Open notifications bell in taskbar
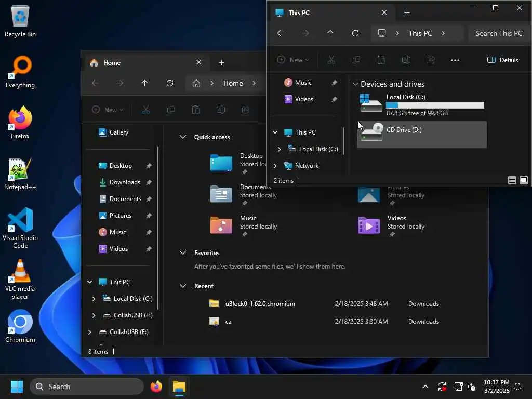This screenshot has width=532, height=399. (517, 387)
